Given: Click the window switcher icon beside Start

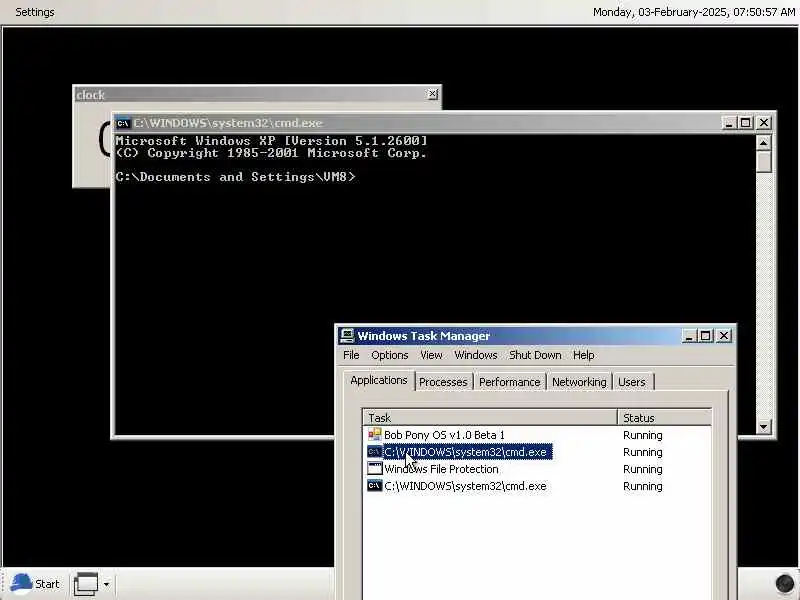Looking at the screenshot, I should pyautogui.click(x=86, y=584).
